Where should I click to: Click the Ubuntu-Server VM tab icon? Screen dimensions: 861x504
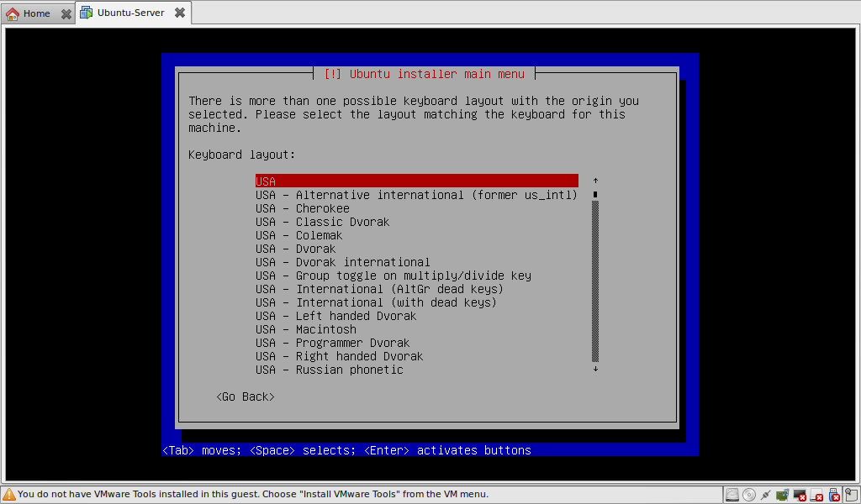pyautogui.click(x=87, y=13)
